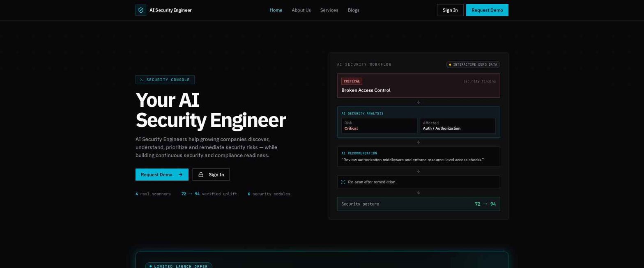
Task: Click the 72 → 94 score in Security posture
Action: (485, 204)
